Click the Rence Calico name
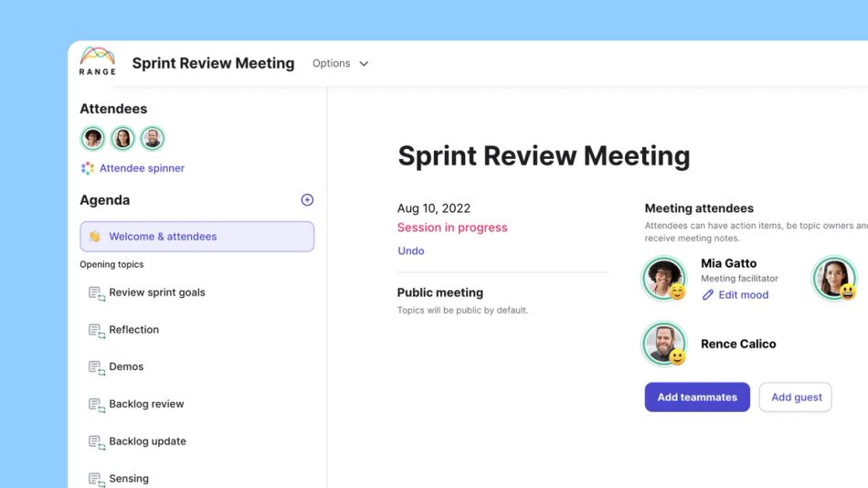 [x=738, y=344]
